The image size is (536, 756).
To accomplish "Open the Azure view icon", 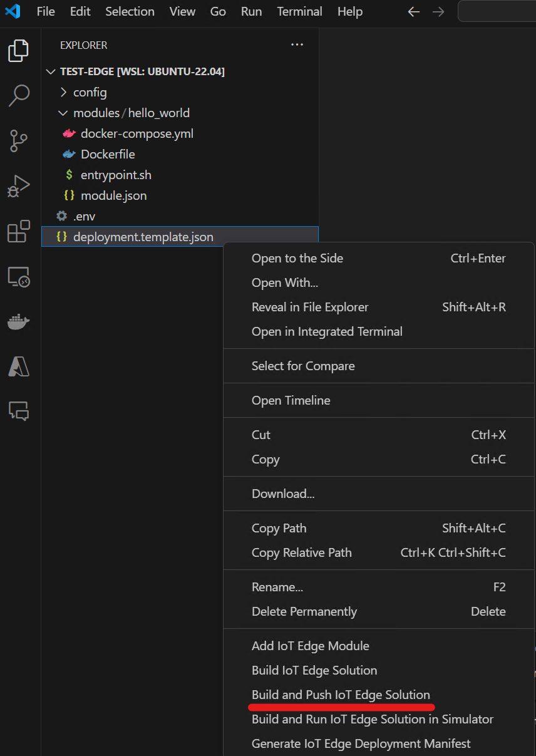I will pyautogui.click(x=19, y=366).
